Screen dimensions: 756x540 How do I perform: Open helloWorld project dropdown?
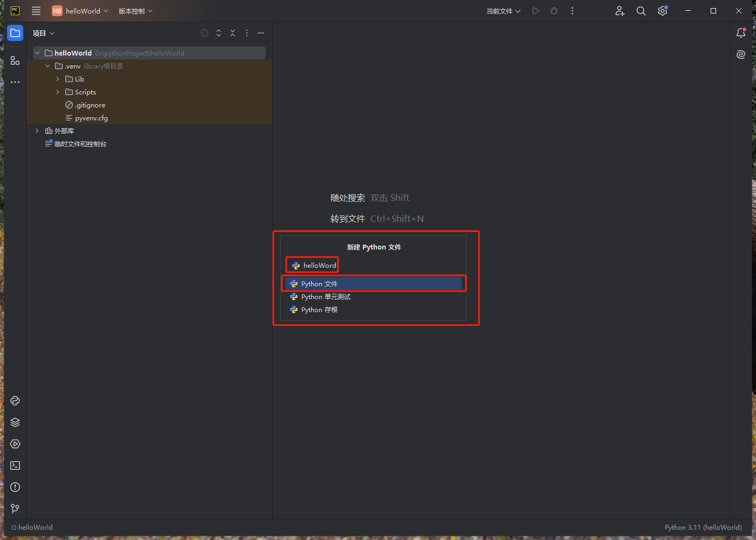pos(80,11)
